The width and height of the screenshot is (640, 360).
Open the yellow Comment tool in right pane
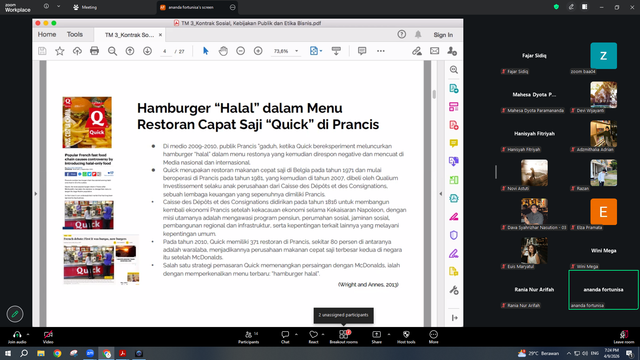[453, 143]
